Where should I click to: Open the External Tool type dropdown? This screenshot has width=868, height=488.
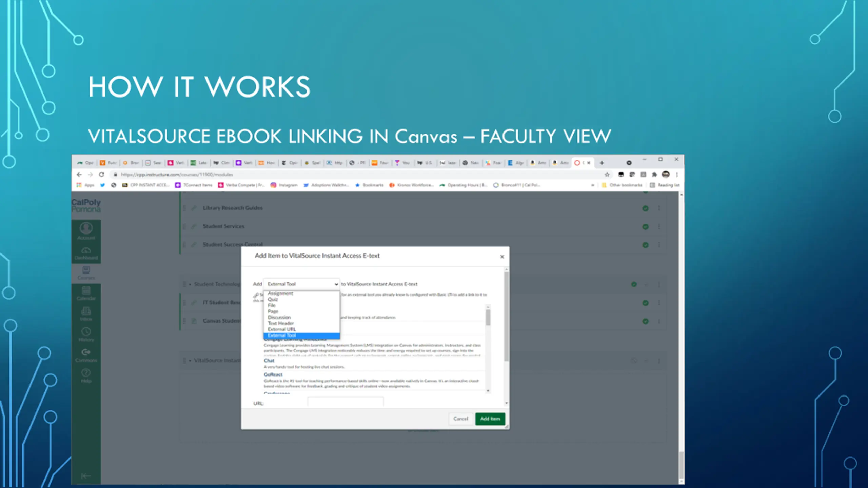point(301,284)
